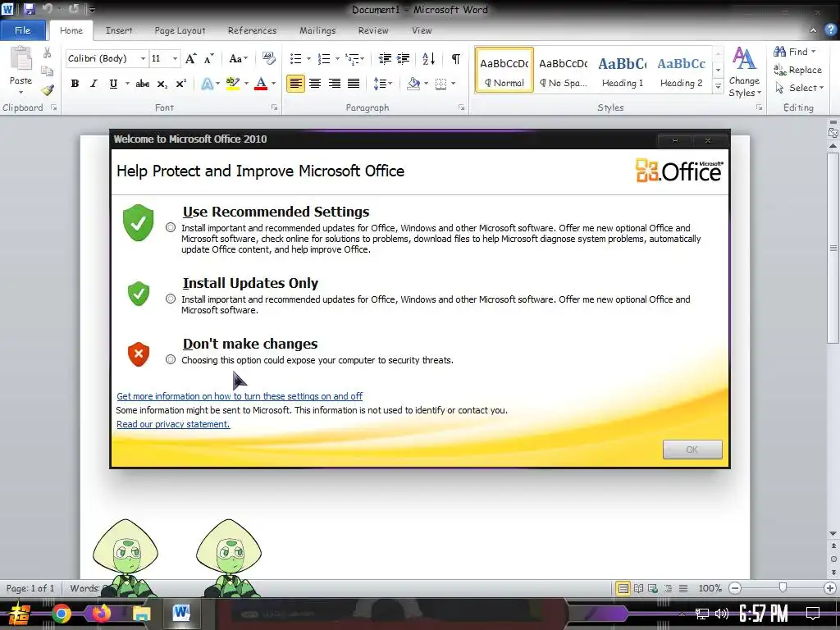Viewport: 840px width, 630px height.
Task: Switch to the Insert tab
Action: (x=119, y=30)
